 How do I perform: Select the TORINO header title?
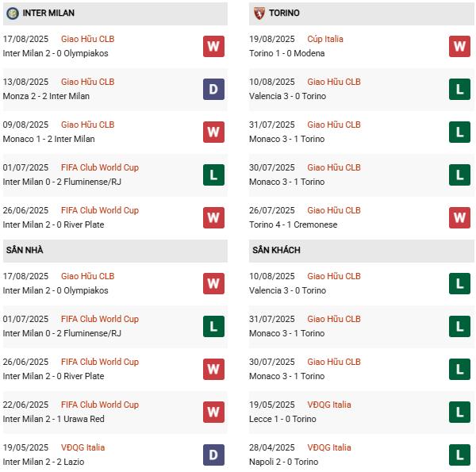pos(285,13)
